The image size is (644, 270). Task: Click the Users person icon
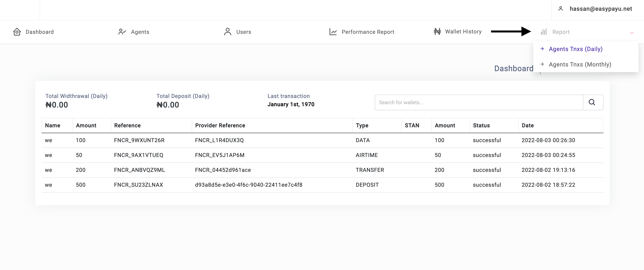(x=227, y=32)
